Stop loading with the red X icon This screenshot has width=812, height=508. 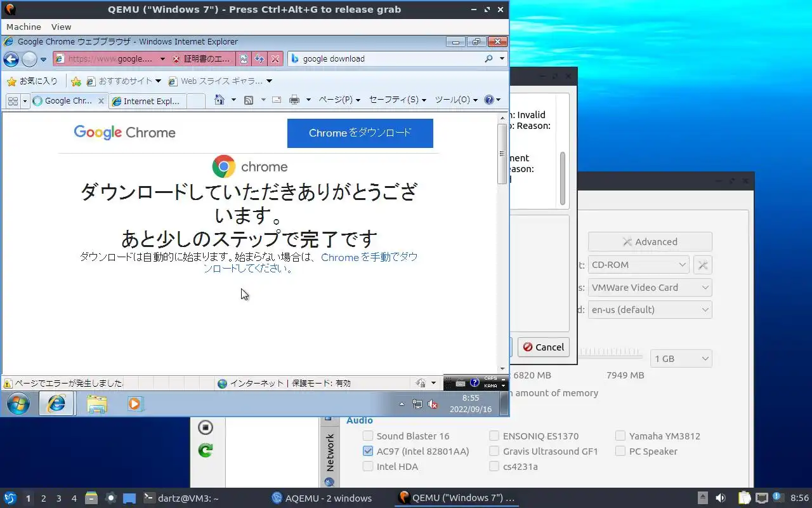pos(275,58)
